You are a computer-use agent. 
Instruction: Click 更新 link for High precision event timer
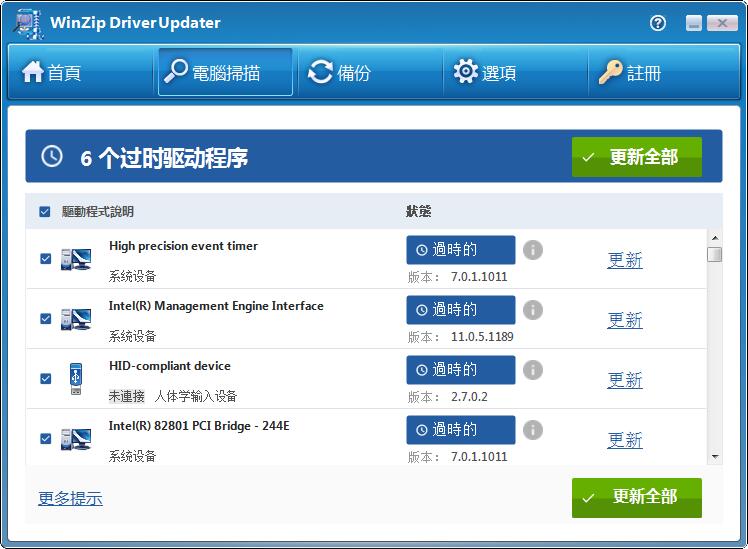pos(625,260)
